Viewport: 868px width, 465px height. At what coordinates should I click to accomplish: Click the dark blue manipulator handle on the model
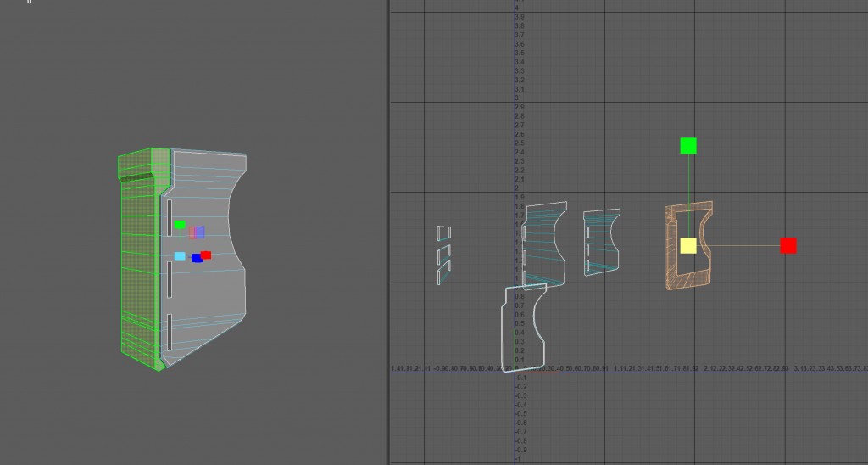pyautogui.click(x=197, y=258)
